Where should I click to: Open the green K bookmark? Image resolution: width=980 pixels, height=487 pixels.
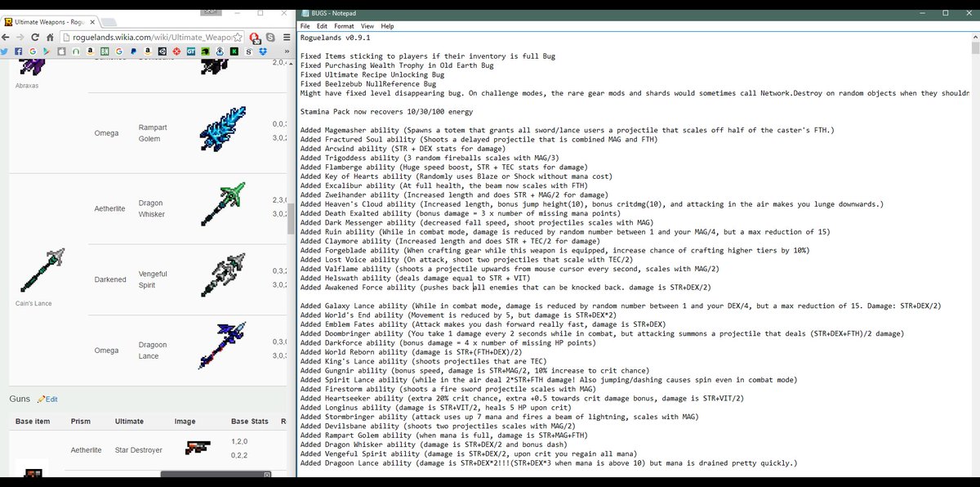(234, 51)
